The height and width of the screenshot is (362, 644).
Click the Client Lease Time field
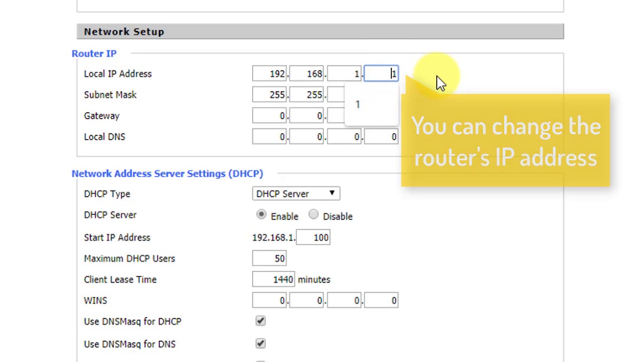274,280
